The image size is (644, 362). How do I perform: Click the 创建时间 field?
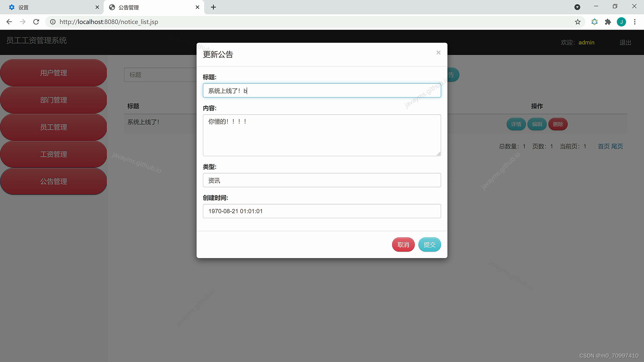(322, 211)
